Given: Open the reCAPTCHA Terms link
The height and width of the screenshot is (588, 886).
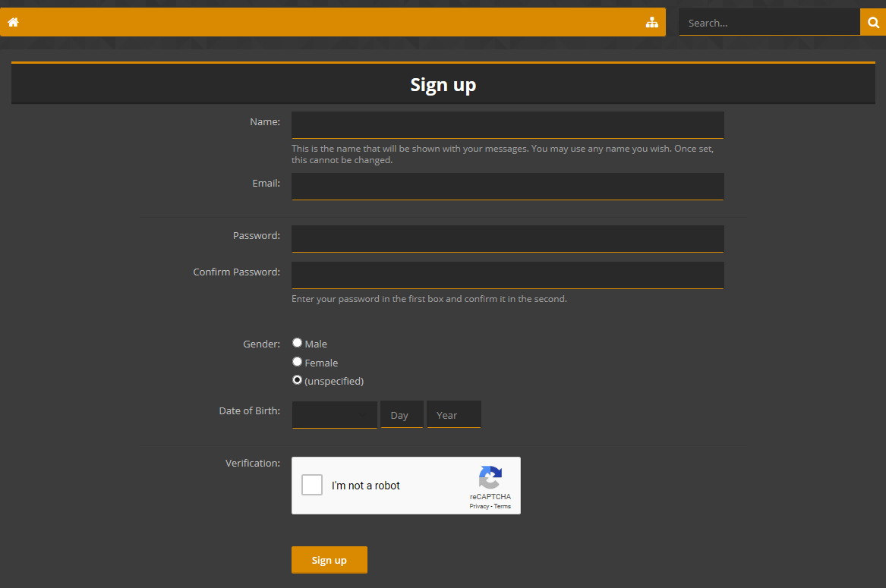Looking at the screenshot, I should pyautogui.click(x=503, y=506).
